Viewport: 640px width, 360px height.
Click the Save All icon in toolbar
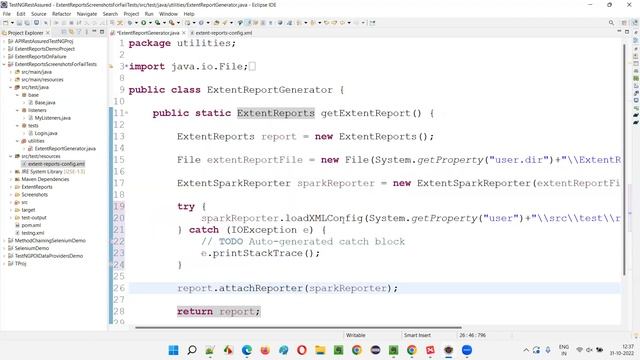(x=27, y=23)
